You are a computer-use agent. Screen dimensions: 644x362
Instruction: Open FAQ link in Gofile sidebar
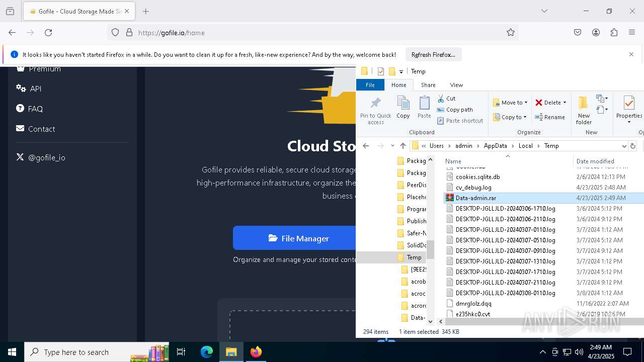[29, 109]
